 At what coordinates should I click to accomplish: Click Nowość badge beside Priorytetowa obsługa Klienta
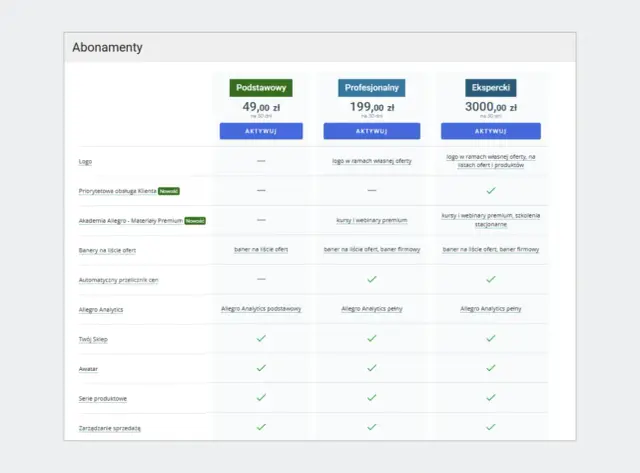coord(169,191)
